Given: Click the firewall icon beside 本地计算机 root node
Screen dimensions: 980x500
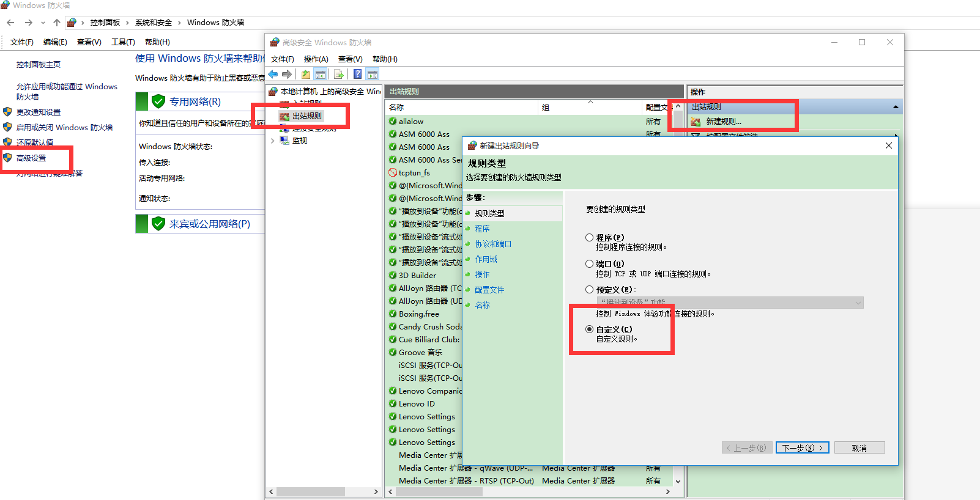Looking at the screenshot, I should click(x=273, y=92).
